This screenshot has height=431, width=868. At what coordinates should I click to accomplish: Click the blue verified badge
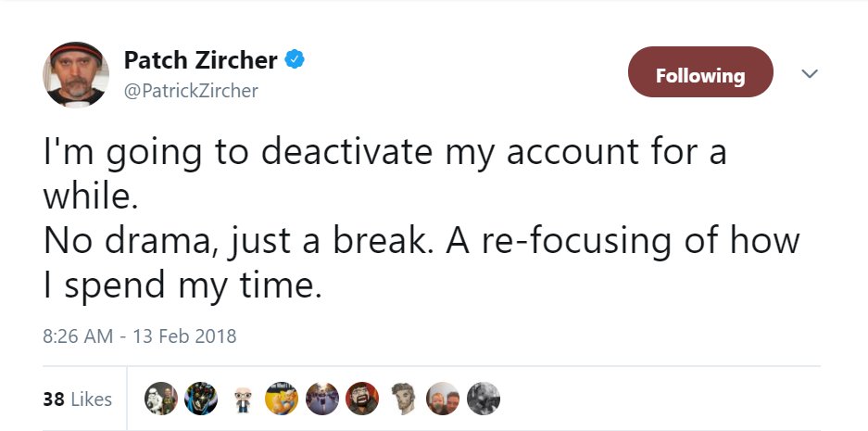(296, 61)
